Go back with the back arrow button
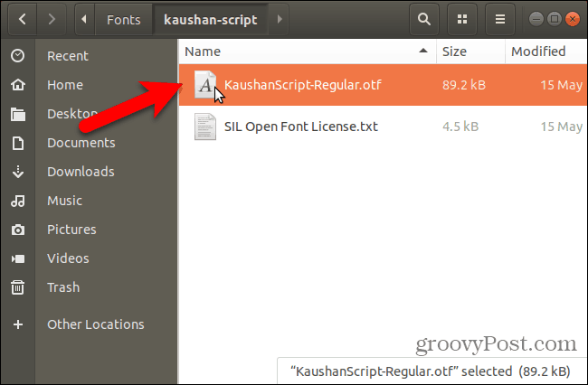Viewport: 588px width, 385px height. coord(22,19)
